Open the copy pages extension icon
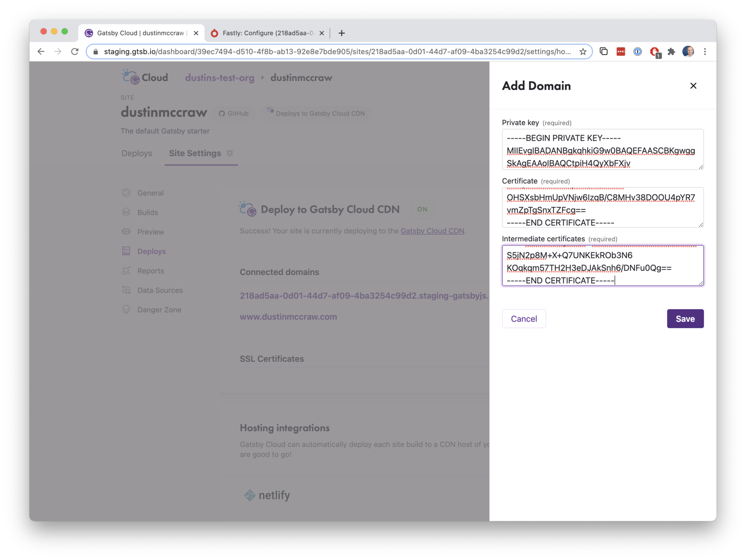746x560 pixels. 604,51
